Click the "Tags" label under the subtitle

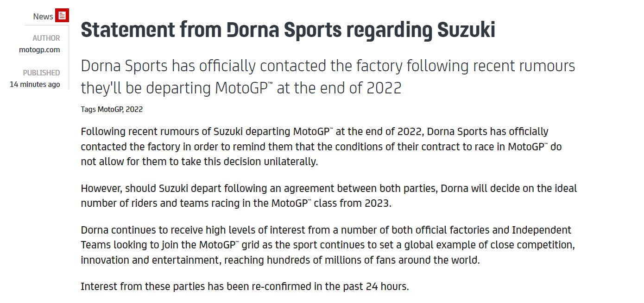pyautogui.click(x=88, y=110)
